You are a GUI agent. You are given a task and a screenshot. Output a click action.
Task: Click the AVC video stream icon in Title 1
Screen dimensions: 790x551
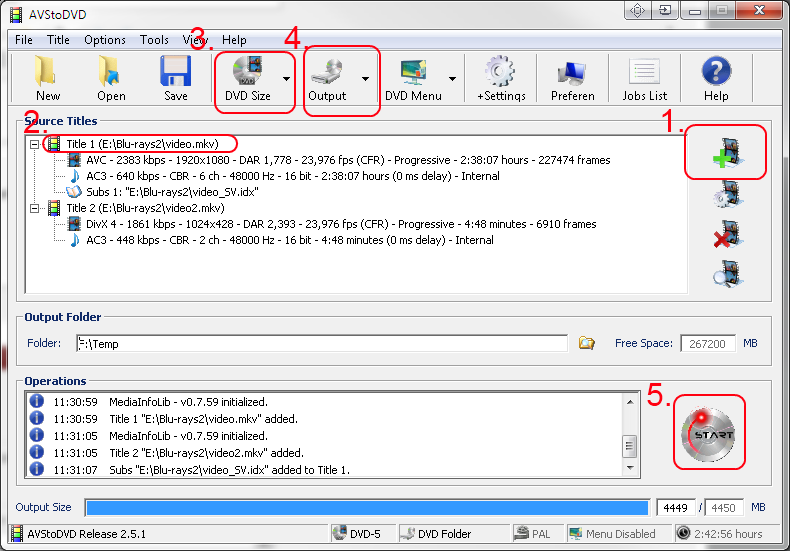click(75, 160)
